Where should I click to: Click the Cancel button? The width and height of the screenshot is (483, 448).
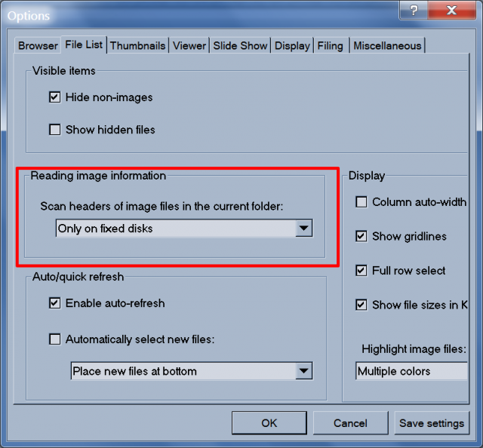point(350,423)
